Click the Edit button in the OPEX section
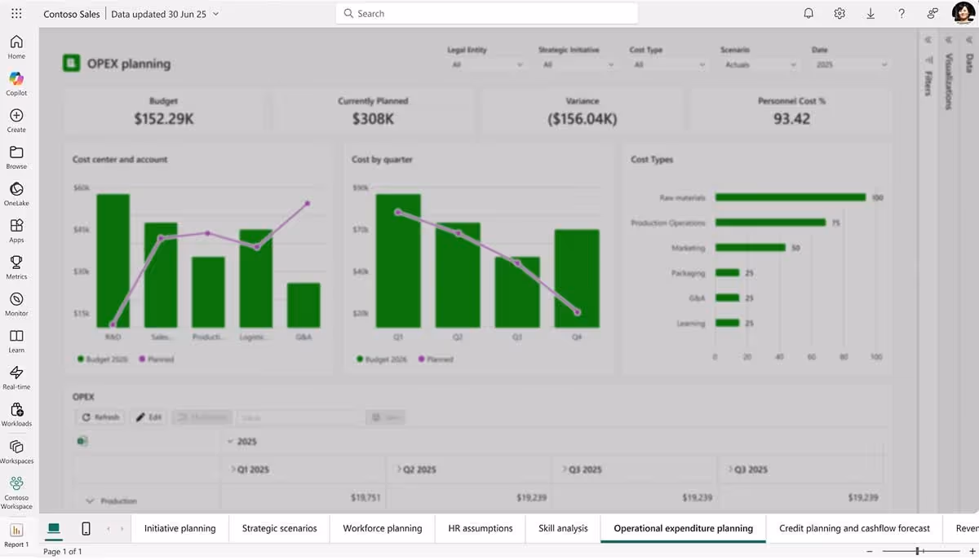The height and width of the screenshot is (560, 979). (x=148, y=417)
